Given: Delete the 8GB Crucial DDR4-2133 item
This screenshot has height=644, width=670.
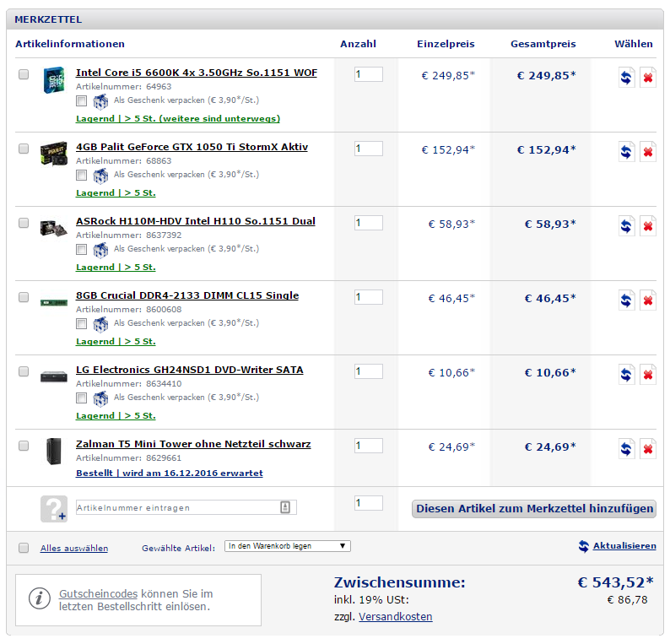Looking at the screenshot, I should pos(648,300).
